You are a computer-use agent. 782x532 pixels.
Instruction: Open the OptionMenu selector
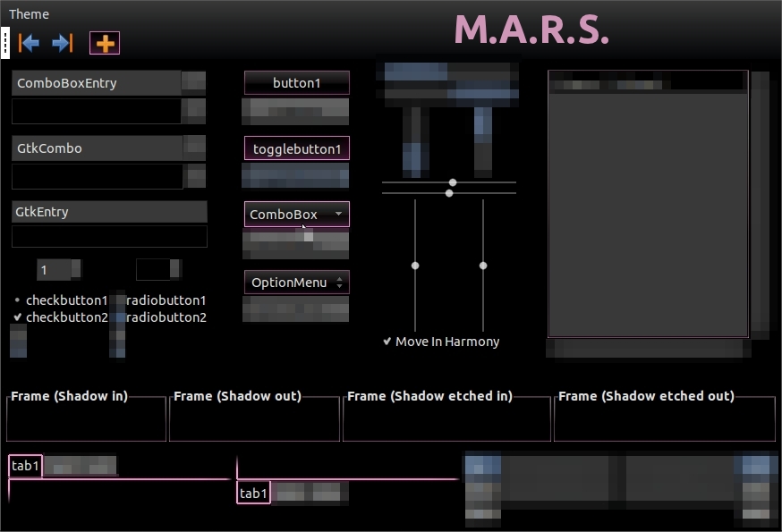pyautogui.click(x=297, y=283)
